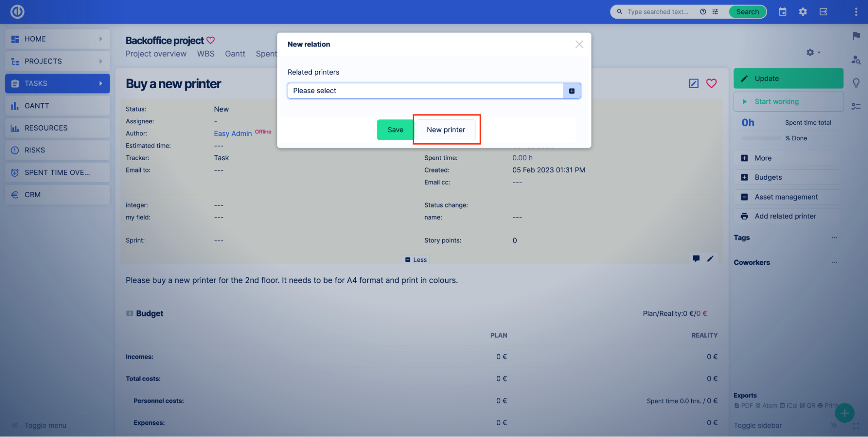Click the calendar icon in top bar

[782, 12]
